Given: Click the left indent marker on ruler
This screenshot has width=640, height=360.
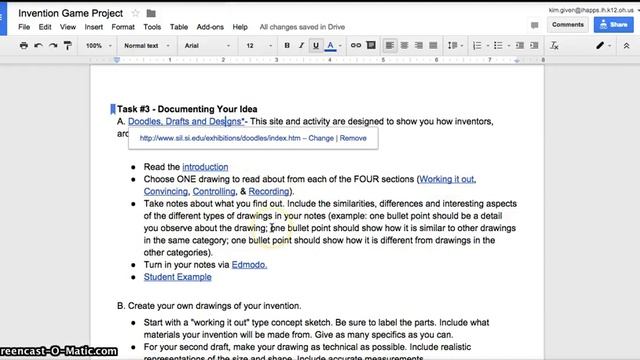Looking at the screenshot, I should 117,60.
